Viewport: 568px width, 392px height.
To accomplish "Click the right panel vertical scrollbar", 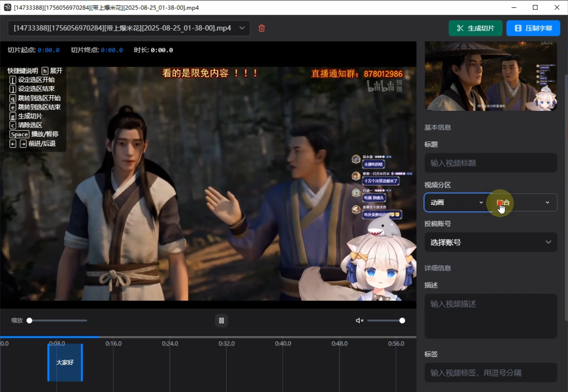I will point(566,197).
